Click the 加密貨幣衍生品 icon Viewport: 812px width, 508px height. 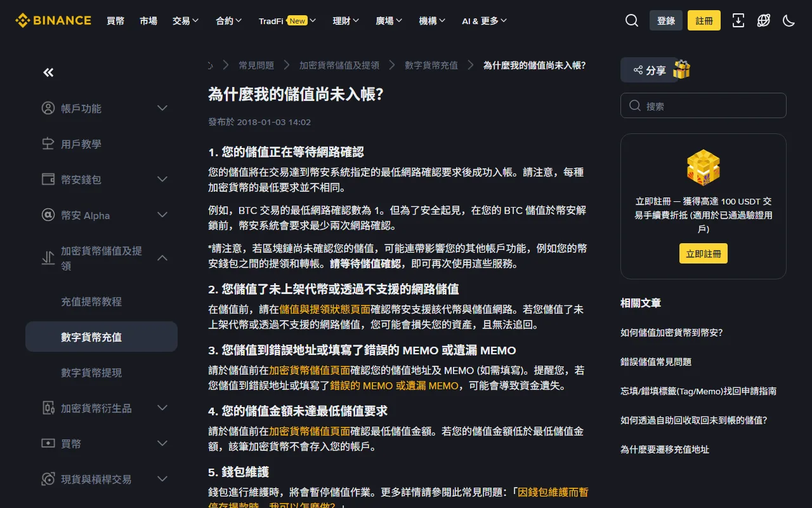point(48,408)
